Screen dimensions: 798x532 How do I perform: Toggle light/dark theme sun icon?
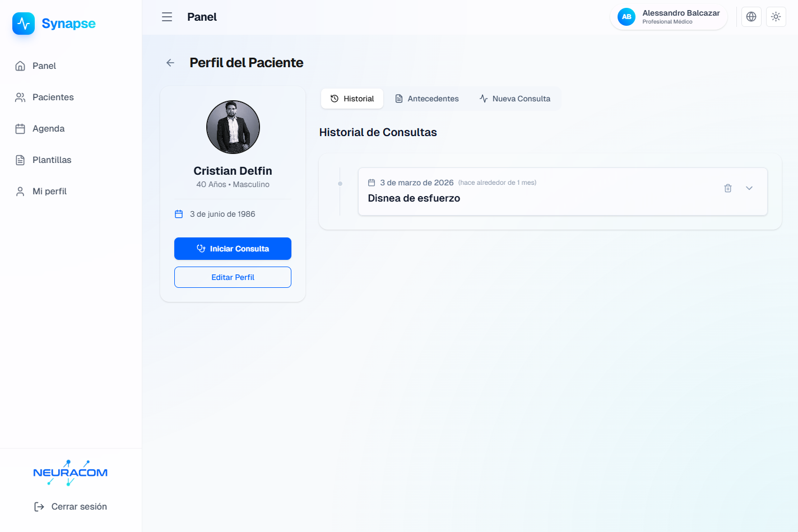[x=776, y=17]
